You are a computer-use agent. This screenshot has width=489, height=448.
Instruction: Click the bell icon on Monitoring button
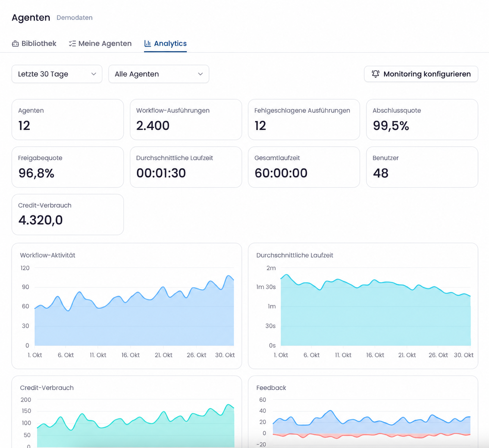[x=376, y=74]
